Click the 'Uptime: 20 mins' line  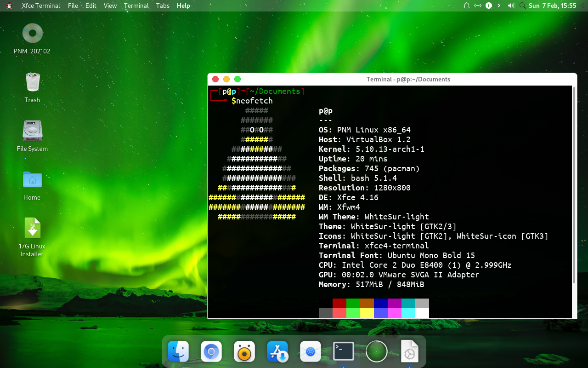click(353, 159)
